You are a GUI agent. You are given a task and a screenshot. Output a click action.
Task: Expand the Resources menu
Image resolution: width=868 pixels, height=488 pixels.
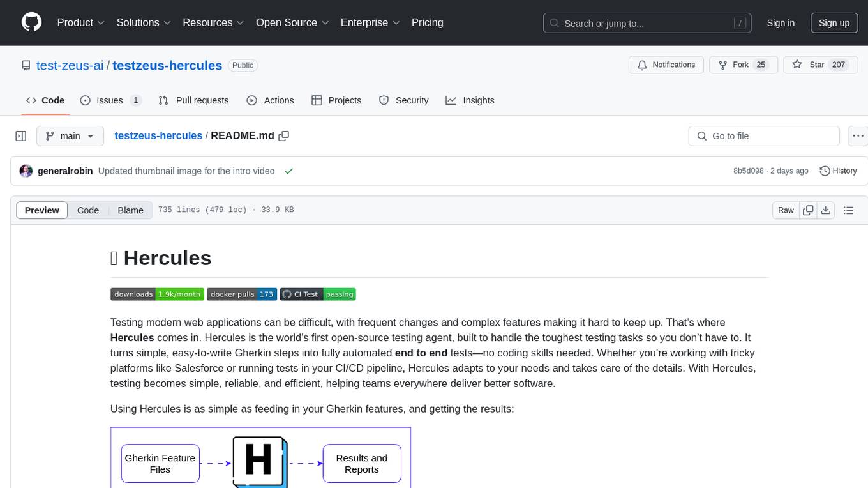pyautogui.click(x=213, y=22)
